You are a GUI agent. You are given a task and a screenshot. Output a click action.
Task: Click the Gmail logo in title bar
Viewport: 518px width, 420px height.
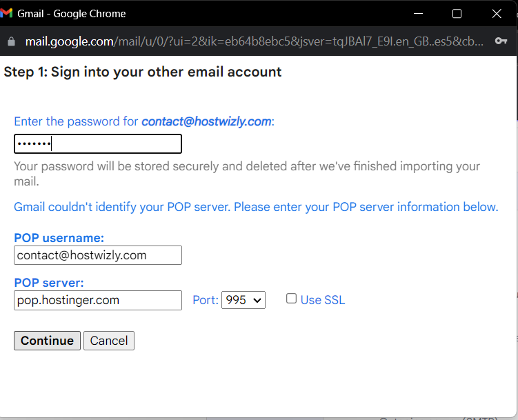7,13
